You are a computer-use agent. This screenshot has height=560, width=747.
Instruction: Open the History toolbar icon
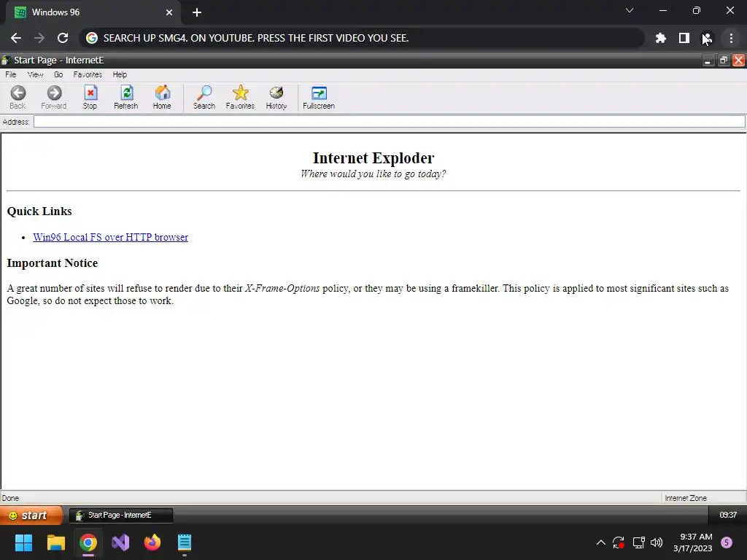[x=276, y=97]
